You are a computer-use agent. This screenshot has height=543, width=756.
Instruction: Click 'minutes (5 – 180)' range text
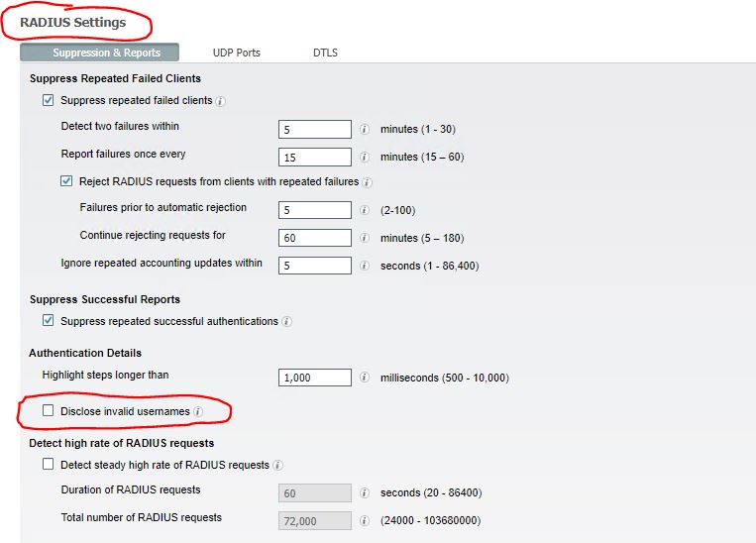(x=422, y=238)
